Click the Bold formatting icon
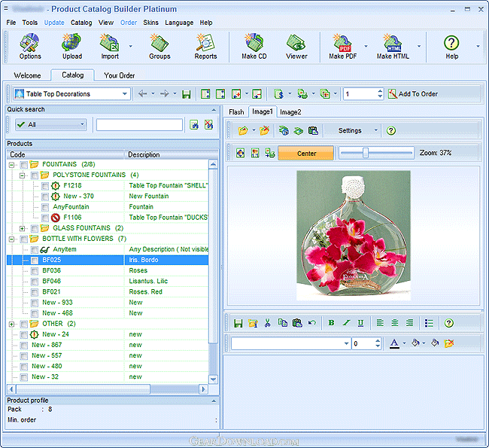 [x=331, y=323]
